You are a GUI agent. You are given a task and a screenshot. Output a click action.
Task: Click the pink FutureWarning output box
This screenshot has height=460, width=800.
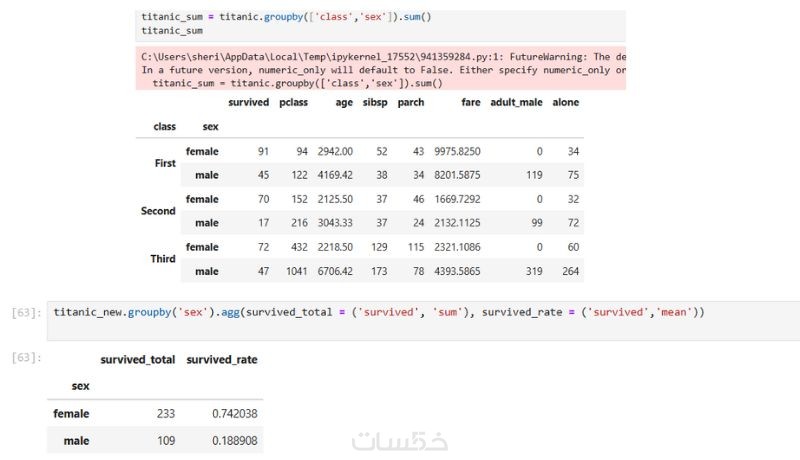(380, 69)
